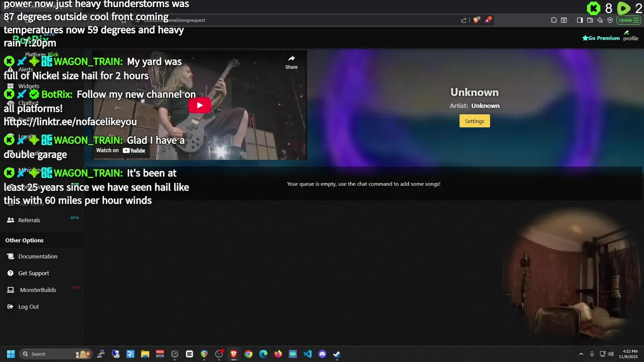This screenshot has height=362, width=644.
Task: Open MonsterBuilds in the sidebar
Action: (x=38, y=290)
